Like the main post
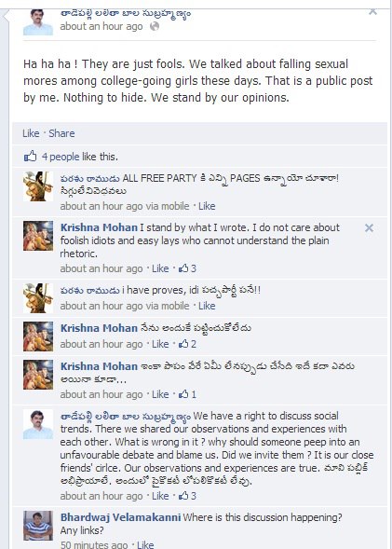The height and width of the screenshot is (549, 392). (31, 133)
